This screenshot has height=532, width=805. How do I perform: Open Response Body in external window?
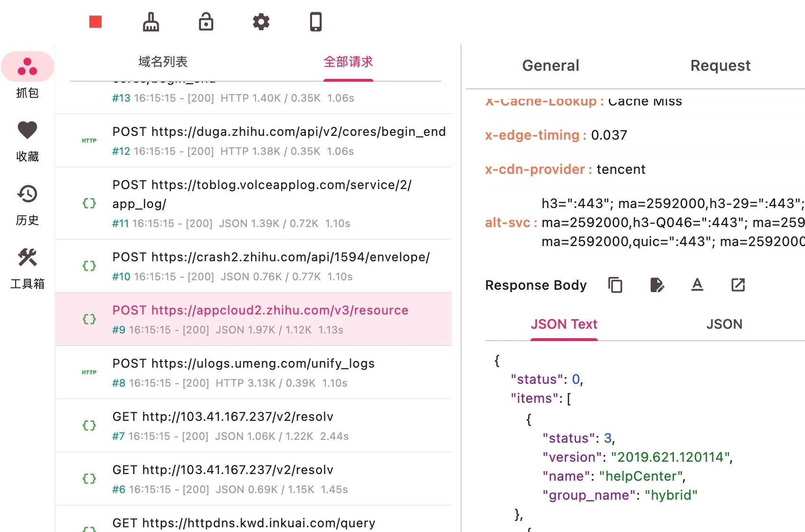point(738,285)
